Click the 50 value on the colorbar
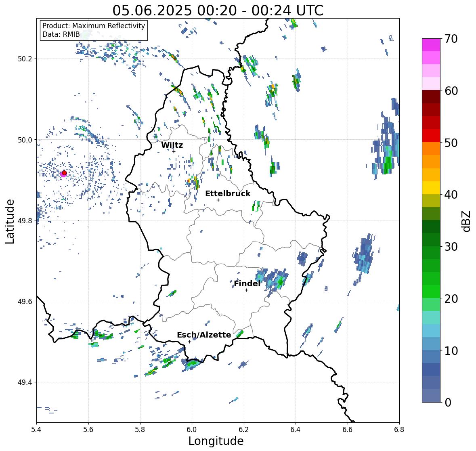This screenshot has width=476, height=451. [x=451, y=143]
